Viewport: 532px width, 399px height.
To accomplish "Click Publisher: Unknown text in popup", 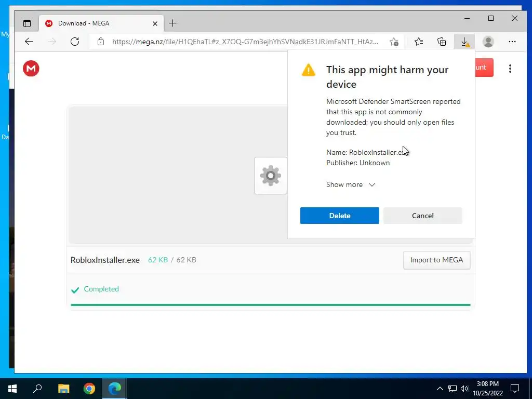I will pyautogui.click(x=358, y=163).
